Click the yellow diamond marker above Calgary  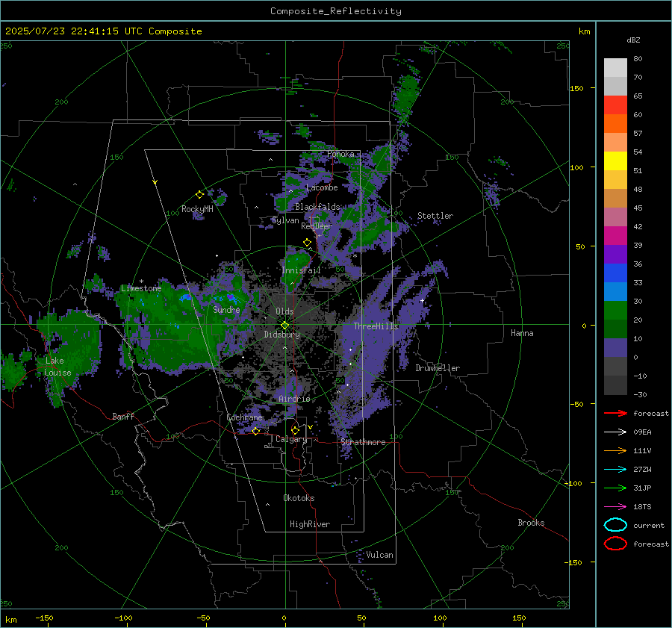point(295,430)
